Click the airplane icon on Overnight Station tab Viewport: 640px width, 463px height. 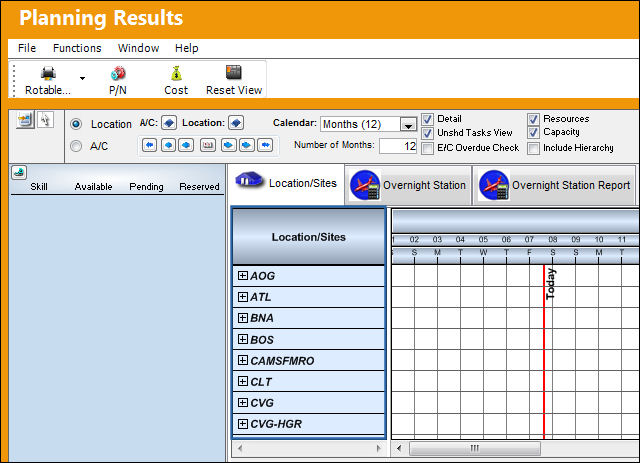(x=365, y=185)
